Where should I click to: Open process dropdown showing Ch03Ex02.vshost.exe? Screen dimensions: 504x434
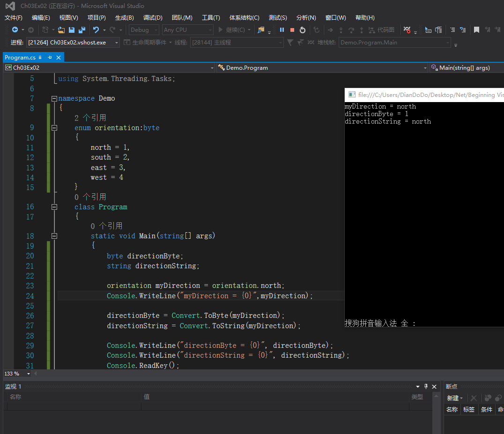(73, 43)
